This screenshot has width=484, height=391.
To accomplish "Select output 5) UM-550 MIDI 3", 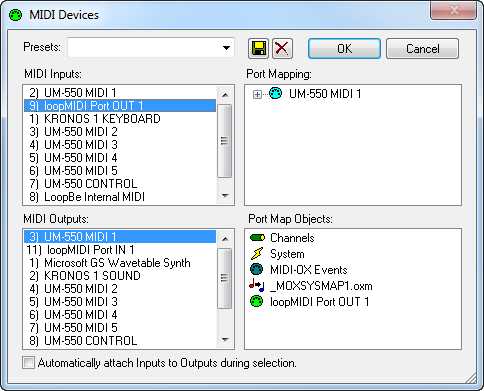I will (120, 302).
